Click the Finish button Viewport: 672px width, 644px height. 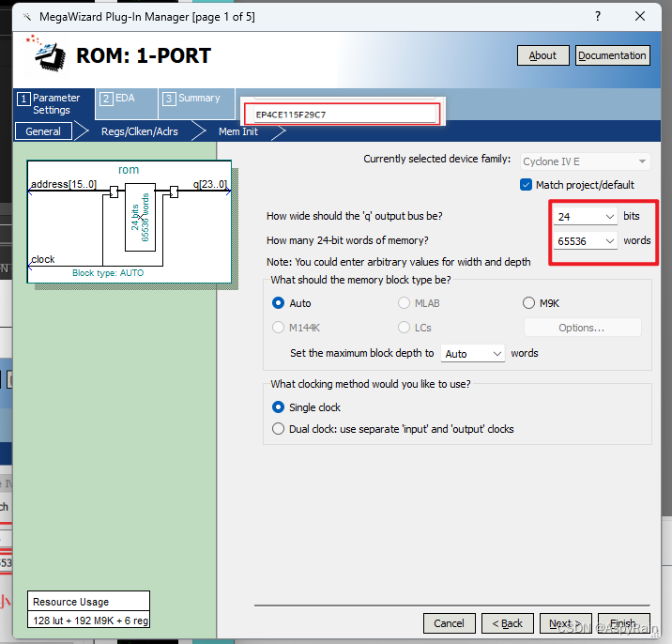(x=623, y=623)
